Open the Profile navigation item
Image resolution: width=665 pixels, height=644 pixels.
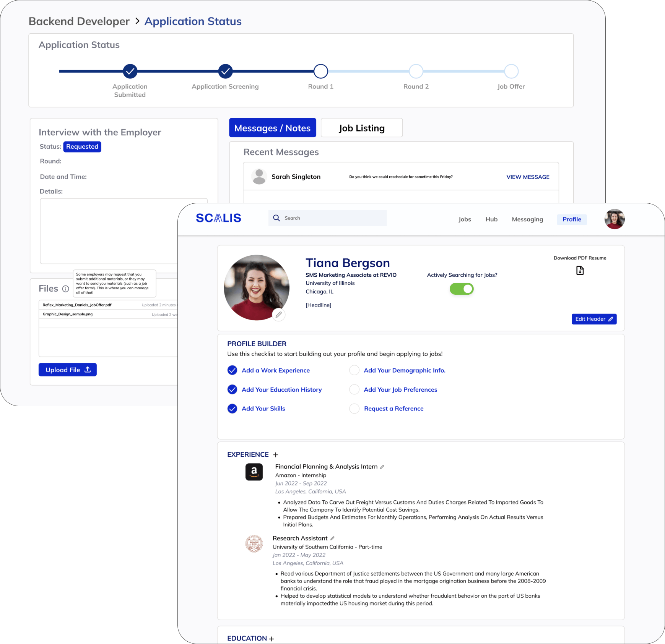point(572,219)
